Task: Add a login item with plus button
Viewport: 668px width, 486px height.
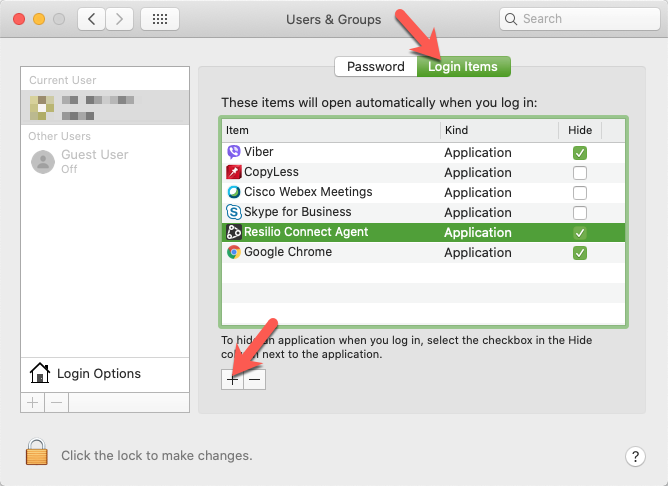Action: pos(232,379)
